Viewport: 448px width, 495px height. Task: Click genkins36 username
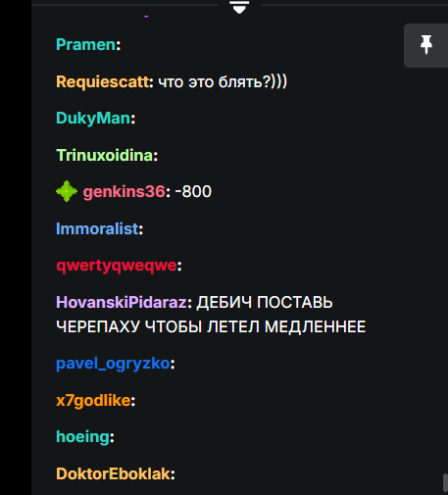(124, 192)
